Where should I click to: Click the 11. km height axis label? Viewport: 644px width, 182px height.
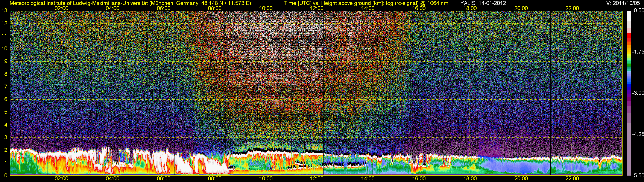click(x=5, y=36)
